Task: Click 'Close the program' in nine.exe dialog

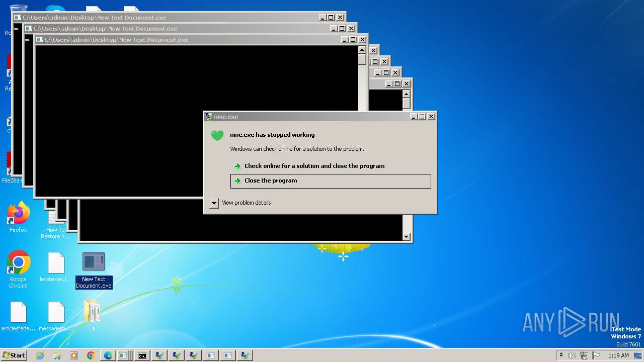Action: tap(331, 181)
